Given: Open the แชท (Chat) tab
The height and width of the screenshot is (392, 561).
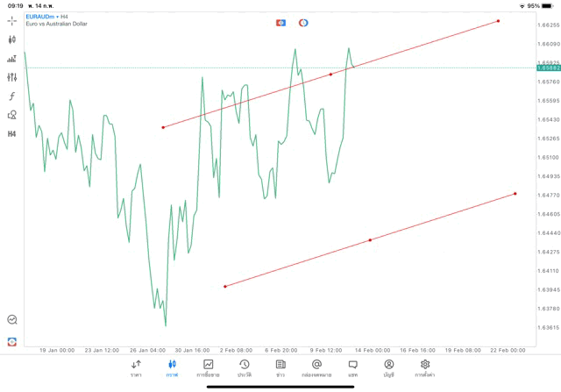Looking at the screenshot, I should click(x=352, y=367).
